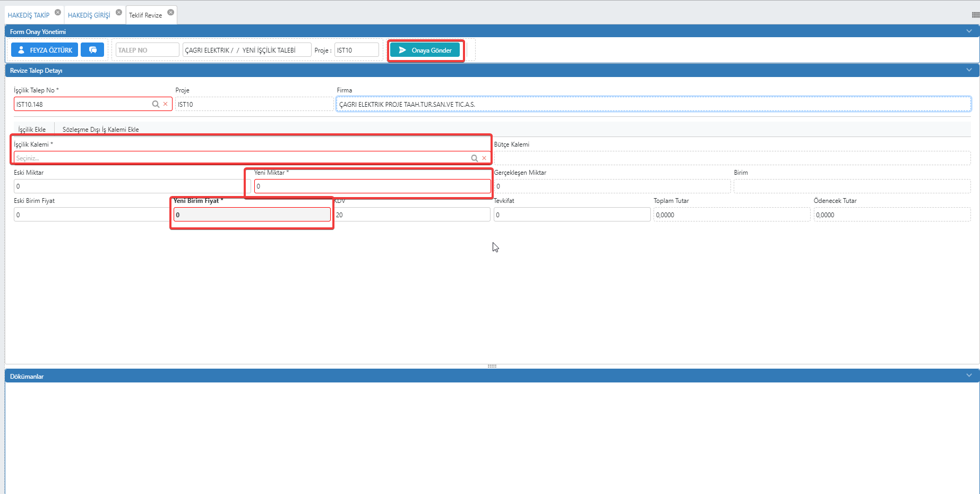980x494 pixels.
Task: Click the panel splitter handle above Dökümanlar
Action: coord(492,366)
